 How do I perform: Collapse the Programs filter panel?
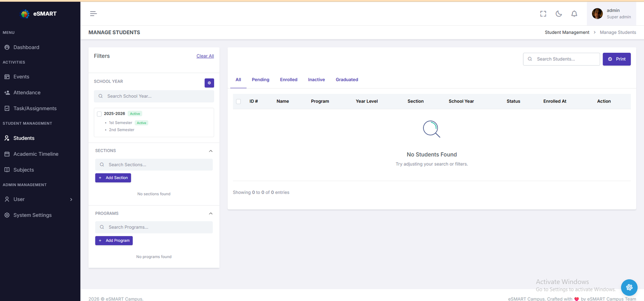point(211,214)
